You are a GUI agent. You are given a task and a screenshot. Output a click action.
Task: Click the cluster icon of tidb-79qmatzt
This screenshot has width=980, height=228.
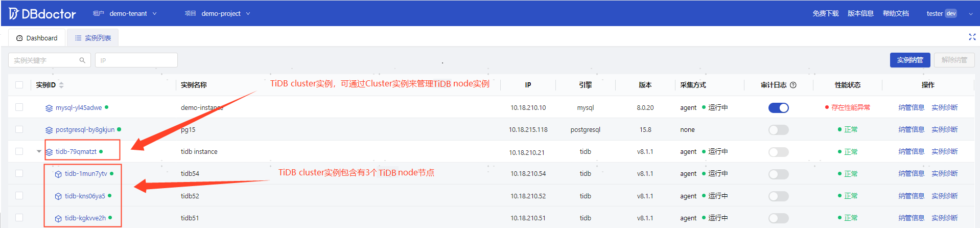(49, 152)
